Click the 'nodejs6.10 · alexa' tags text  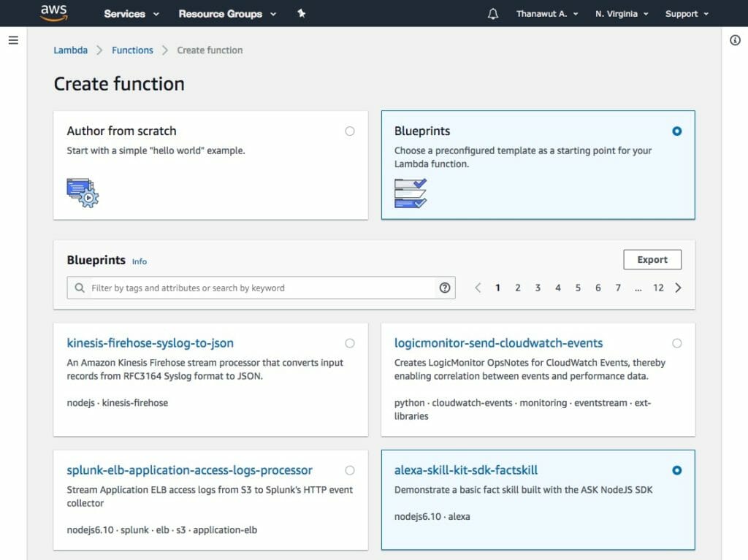[432, 517]
